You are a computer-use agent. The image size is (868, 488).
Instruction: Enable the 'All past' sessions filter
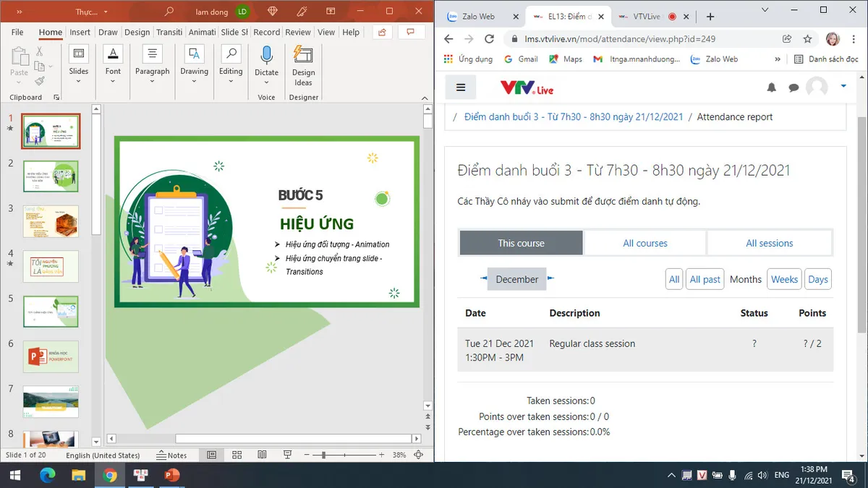tap(705, 279)
